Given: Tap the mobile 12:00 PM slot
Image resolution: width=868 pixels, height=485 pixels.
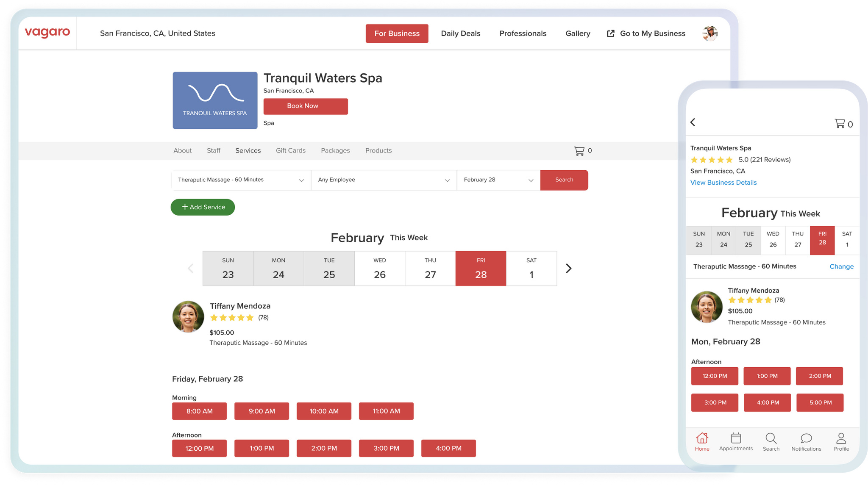Looking at the screenshot, I should 715,376.
